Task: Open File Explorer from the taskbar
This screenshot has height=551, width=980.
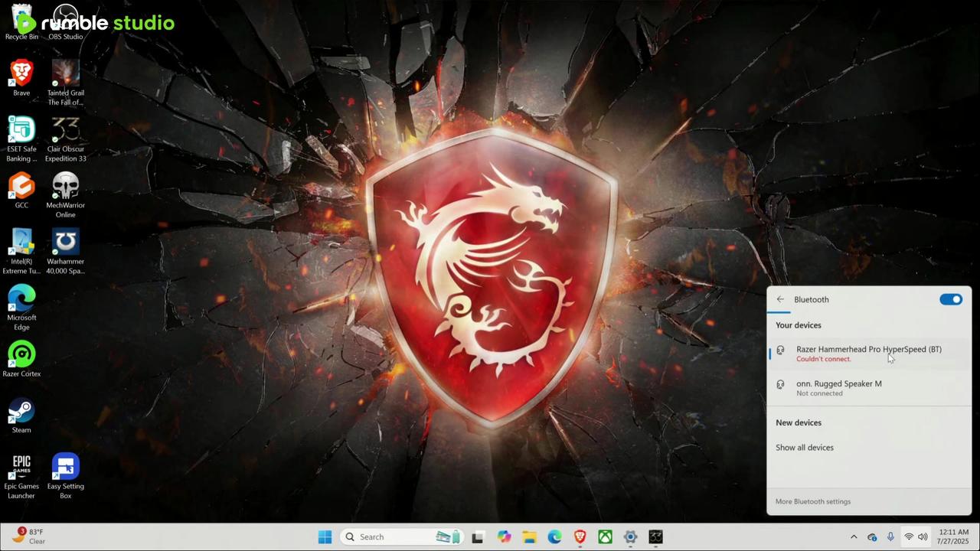Action: tap(529, 536)
